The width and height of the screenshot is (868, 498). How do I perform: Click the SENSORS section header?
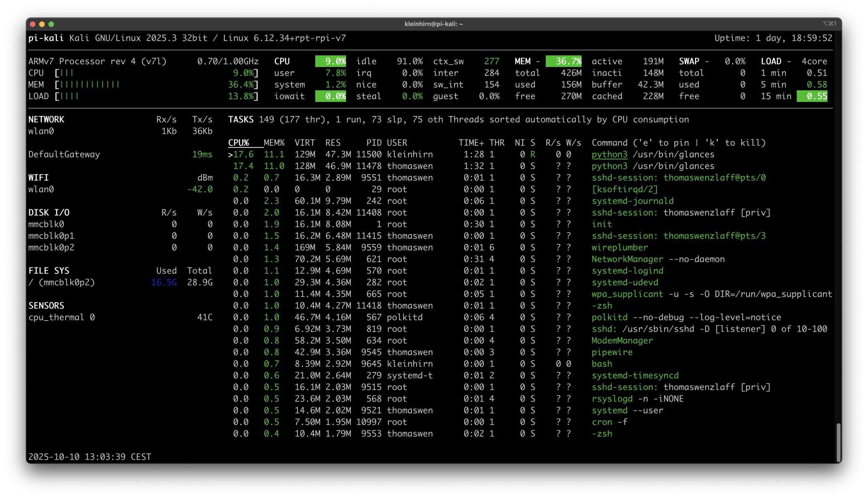(46, 306)
